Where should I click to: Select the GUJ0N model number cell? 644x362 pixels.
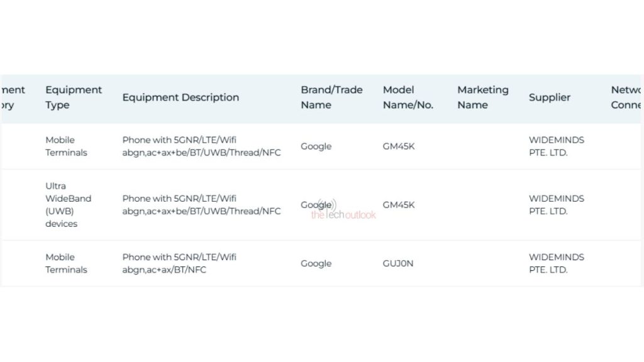(398, 263)
